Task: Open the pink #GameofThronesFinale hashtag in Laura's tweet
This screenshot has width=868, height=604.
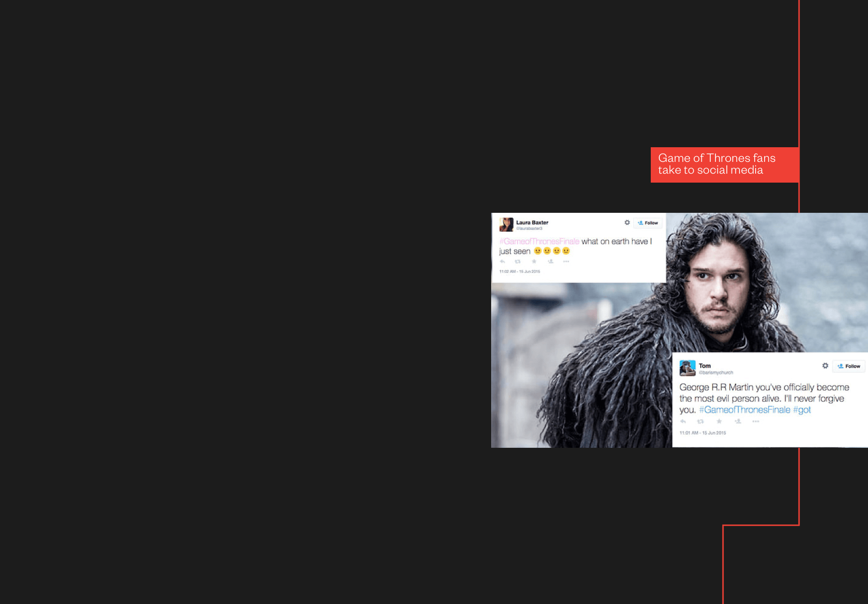Action: (539, 241)
